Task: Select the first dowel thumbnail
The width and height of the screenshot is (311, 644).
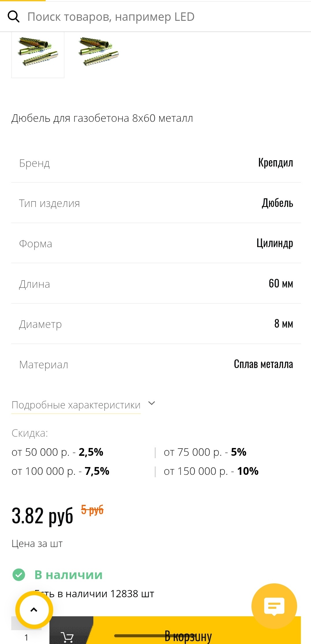Action: [x=38, y=52]
